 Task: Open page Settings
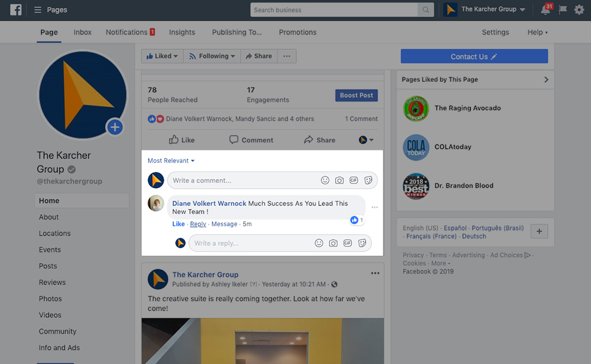pyautogui.click(x=495, y=33)
